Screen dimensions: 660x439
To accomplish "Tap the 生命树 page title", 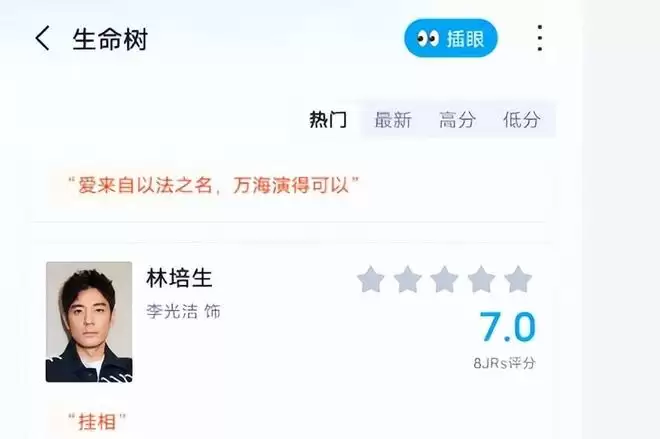I will pos(110,40).
